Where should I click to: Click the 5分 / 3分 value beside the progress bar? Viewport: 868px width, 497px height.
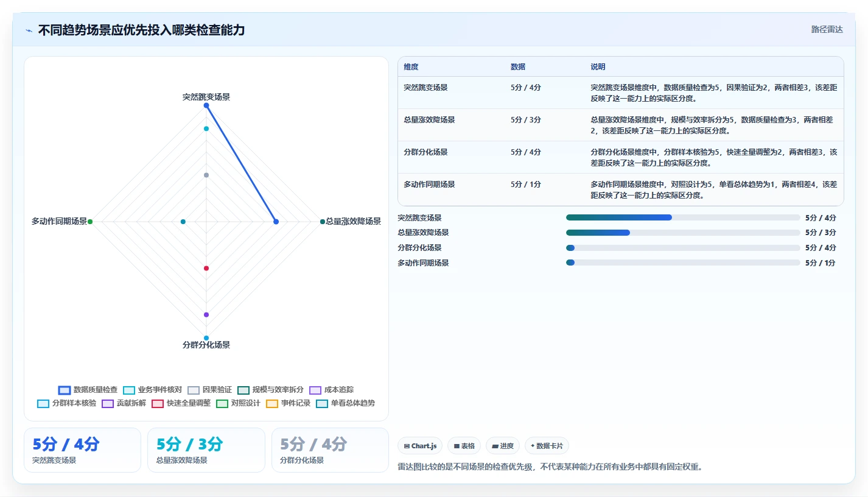click(821, 233)
